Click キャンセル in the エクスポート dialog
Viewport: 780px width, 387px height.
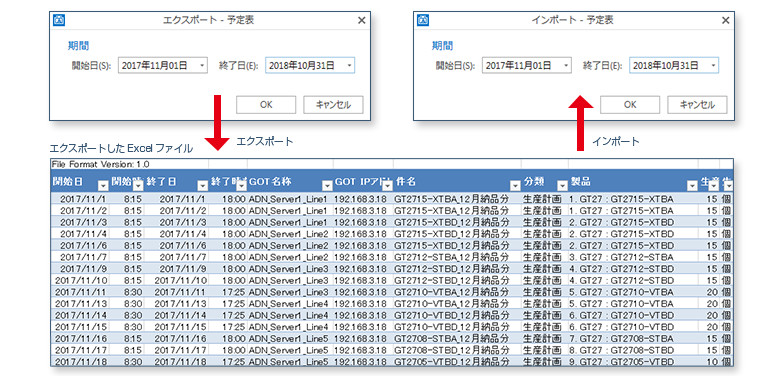333,105
